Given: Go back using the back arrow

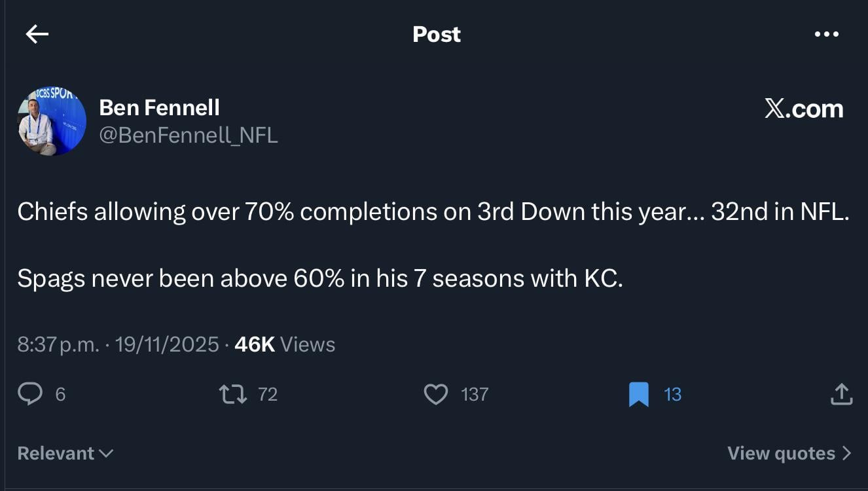Looking at the screenshot, I should click(36, 33).
